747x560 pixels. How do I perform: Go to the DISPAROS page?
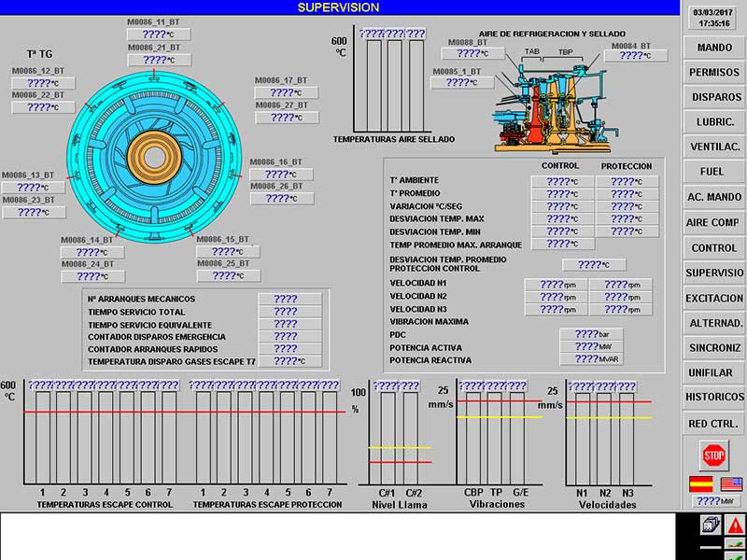pos(713,97)
